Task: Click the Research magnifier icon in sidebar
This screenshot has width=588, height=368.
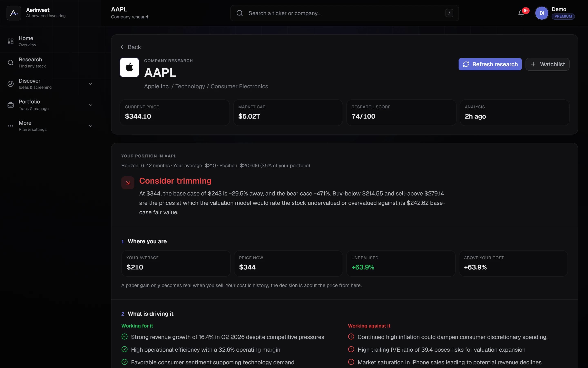Action: 10,63
